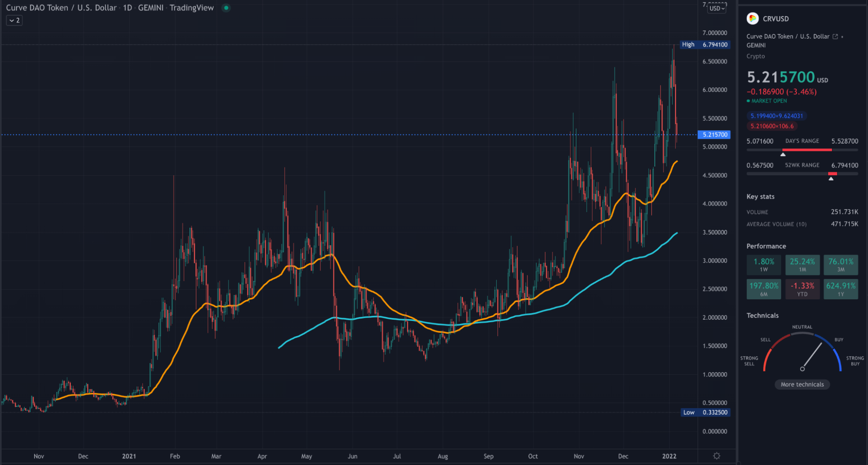This screenshot has width=868, height=465.
Task: Click the AVERAGE VOLUME value 471.715K
Action: click(x=844, y=224)
